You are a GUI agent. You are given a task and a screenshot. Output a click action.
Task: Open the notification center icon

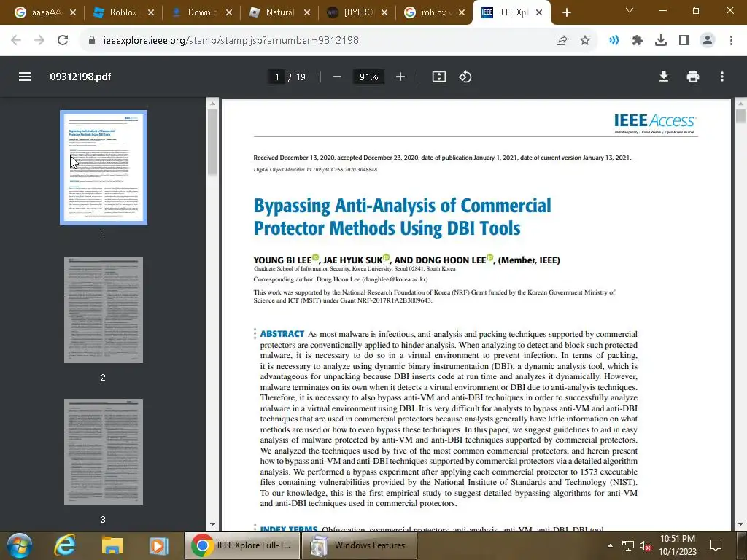(716, 545)
